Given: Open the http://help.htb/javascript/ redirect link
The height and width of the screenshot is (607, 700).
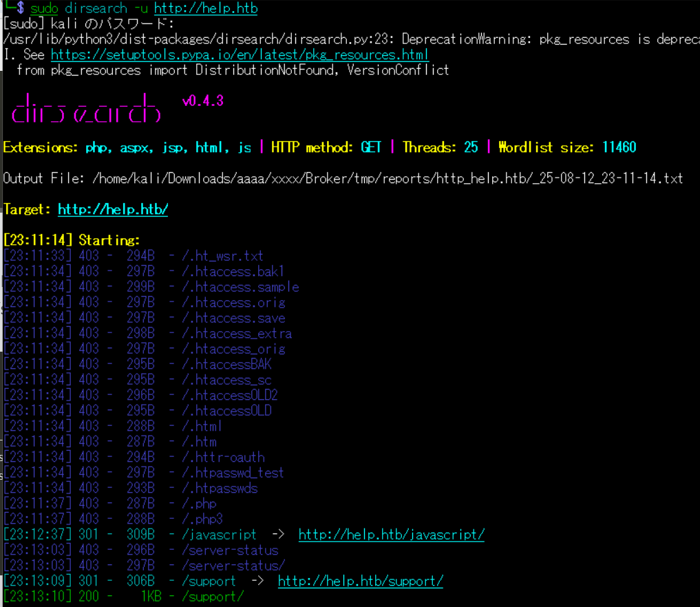Looking at the screenshot, I should pos(391,535).
